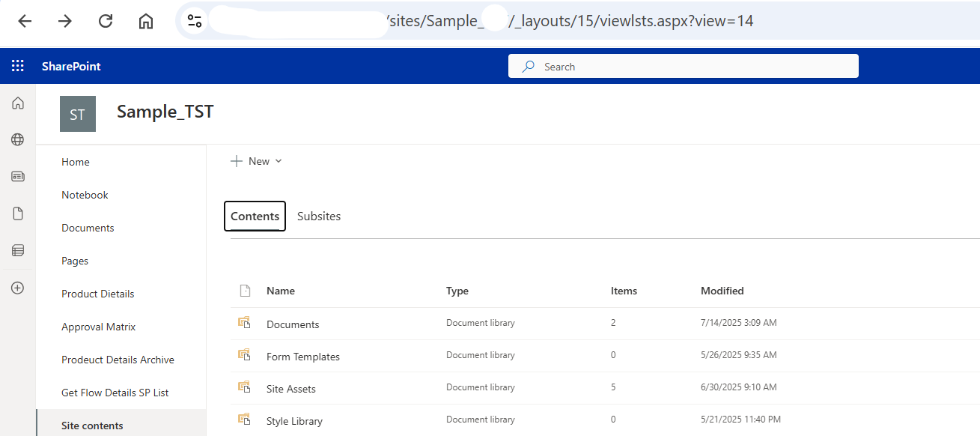This screenshot has height=436, width=980.
Task: Click the browser address bar URL
Action: 569,21
